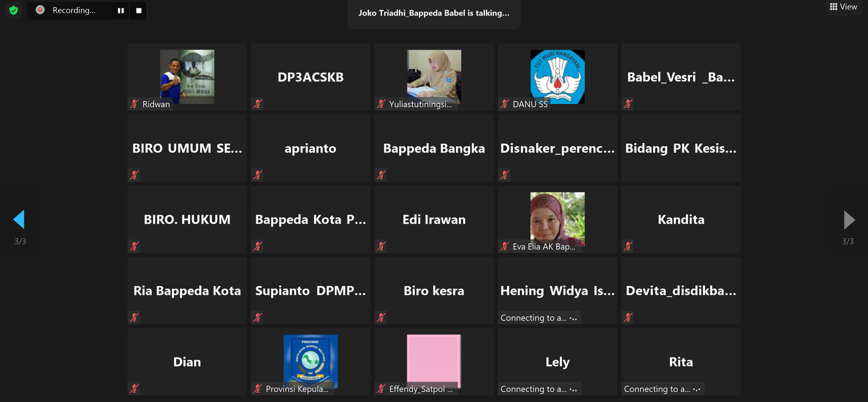
Task: Click the green encryption shield icon
Action: 13,10
